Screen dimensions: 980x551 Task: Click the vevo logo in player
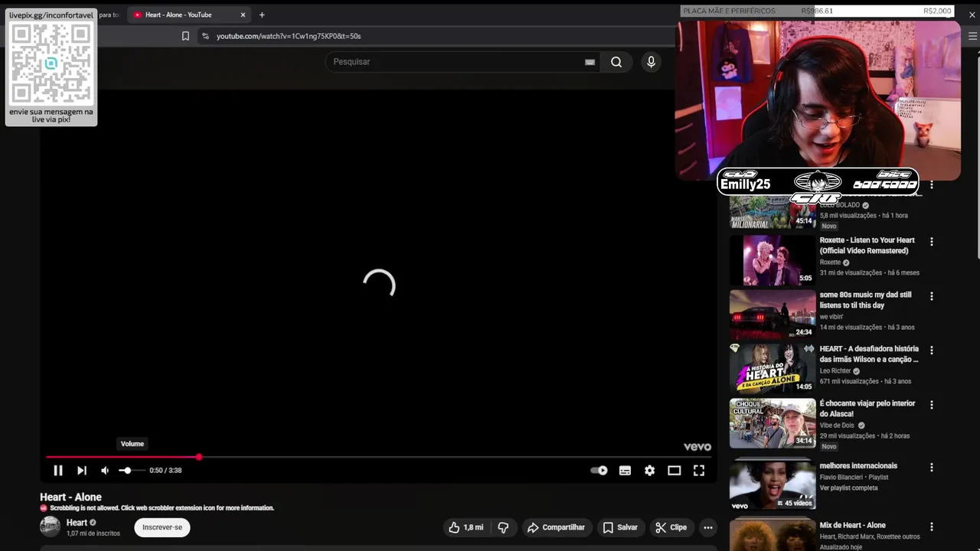click(697, 447)
